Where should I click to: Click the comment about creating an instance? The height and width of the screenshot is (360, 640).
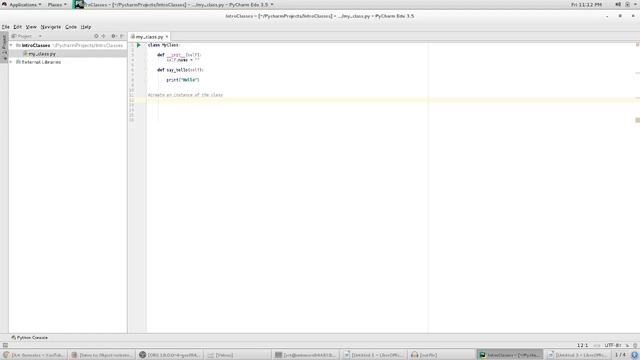[x=185, y=95]
